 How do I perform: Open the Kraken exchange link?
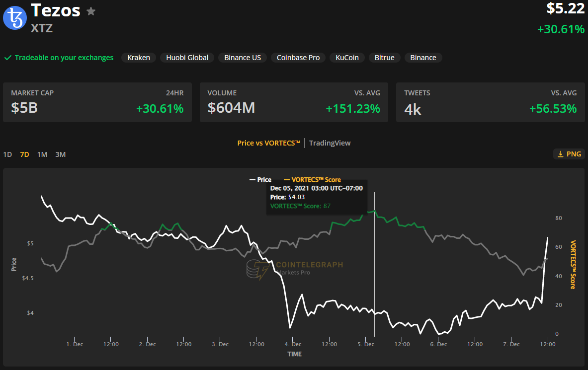click(x=139, y=58)
